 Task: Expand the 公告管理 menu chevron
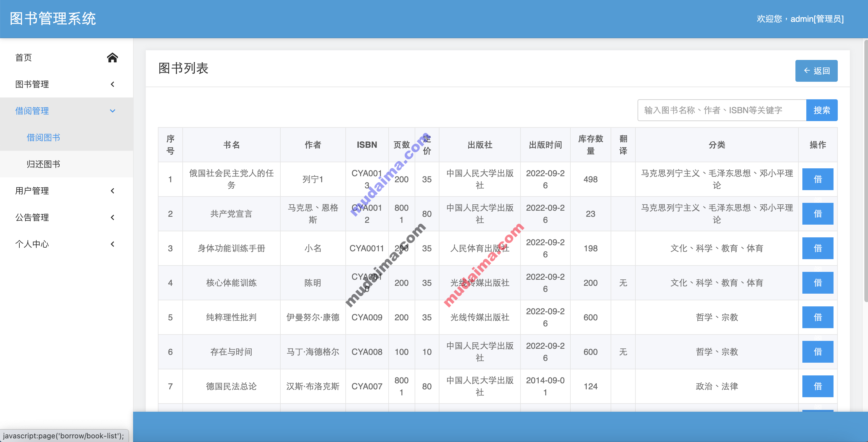coord(112,217)
